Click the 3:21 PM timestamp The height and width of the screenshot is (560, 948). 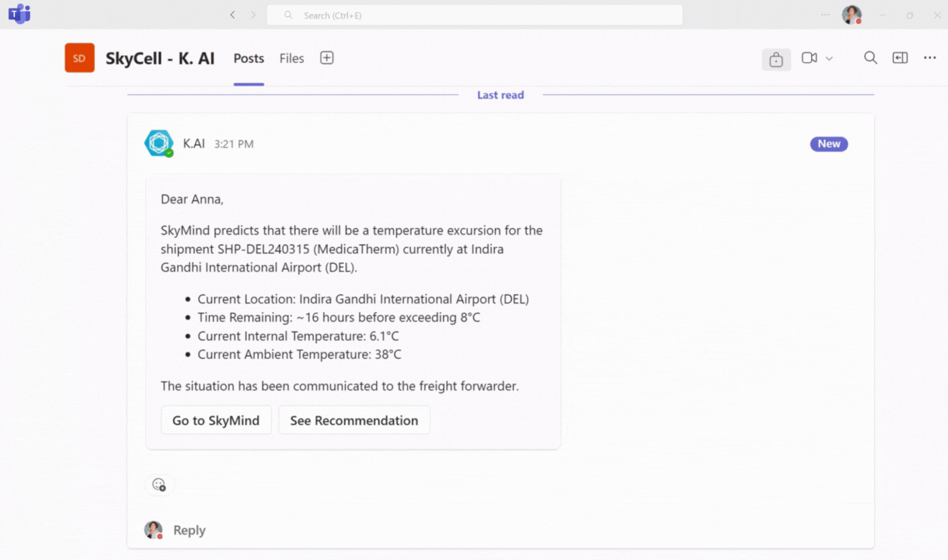pyautogui.click(x=234, y=144)
